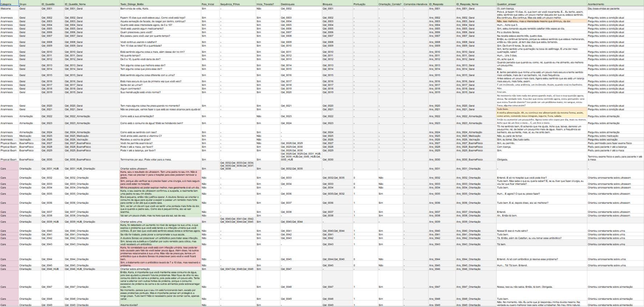Image resolution: width=644 pixels, height=307 pixels.
Task: Select the Pontuação header cell
Action: pyautogui.click(x=365, y=4)
